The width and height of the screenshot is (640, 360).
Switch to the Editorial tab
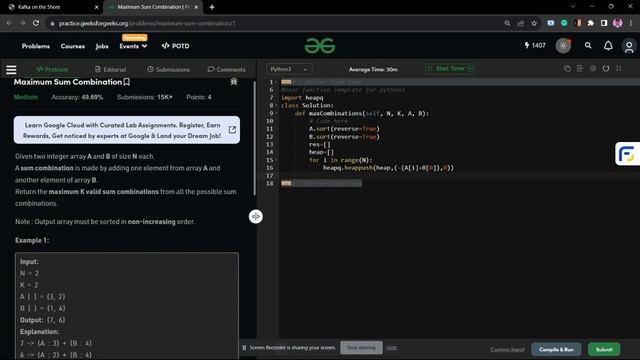coord(111,69)
